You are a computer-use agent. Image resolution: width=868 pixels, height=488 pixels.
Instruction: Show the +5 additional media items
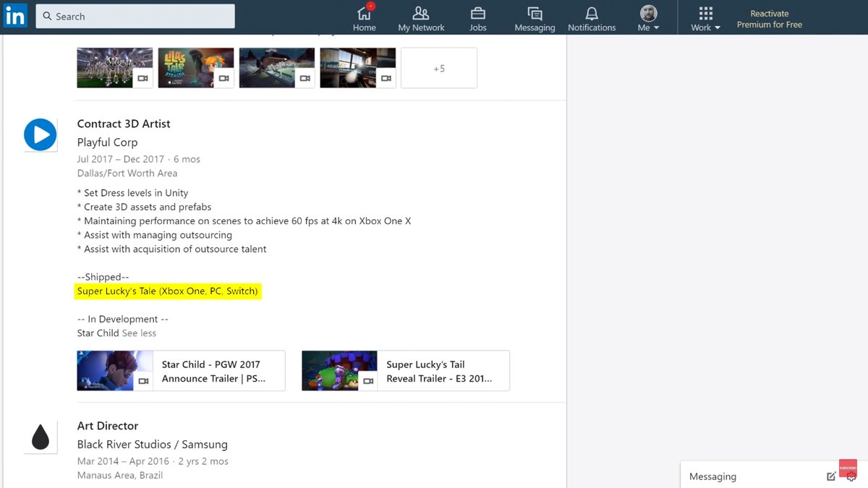click(439, 68)
